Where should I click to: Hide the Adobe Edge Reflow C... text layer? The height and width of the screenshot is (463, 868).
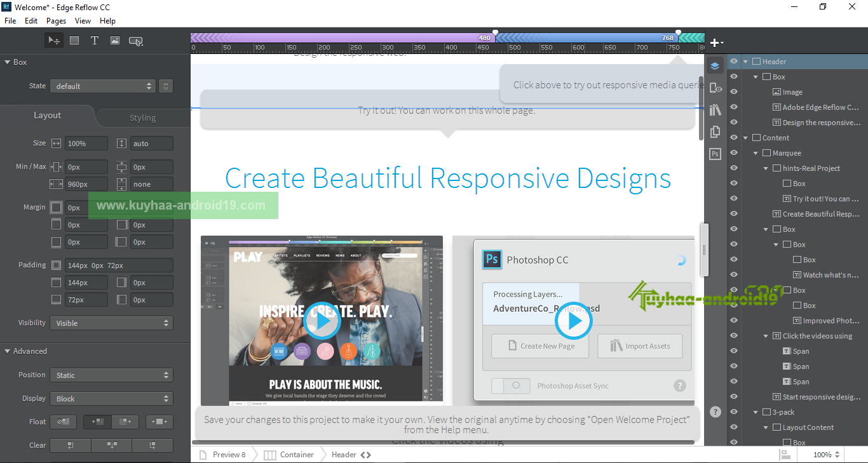click(x=734, y=107)
